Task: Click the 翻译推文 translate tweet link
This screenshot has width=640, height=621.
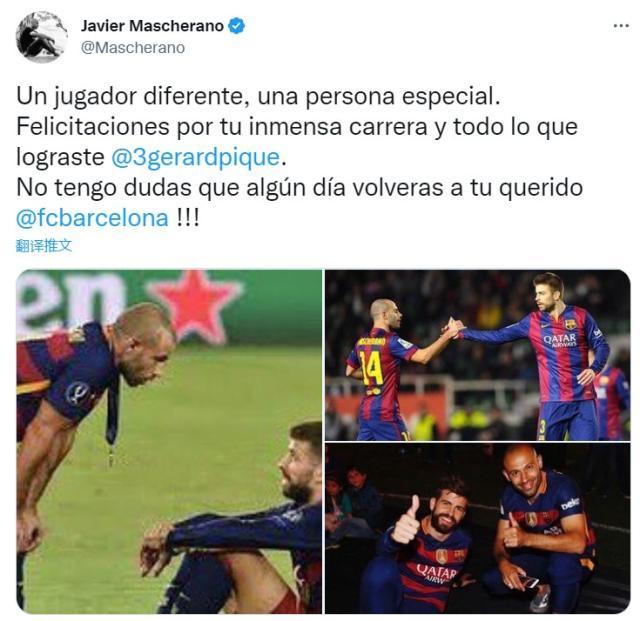Action: 44,246
